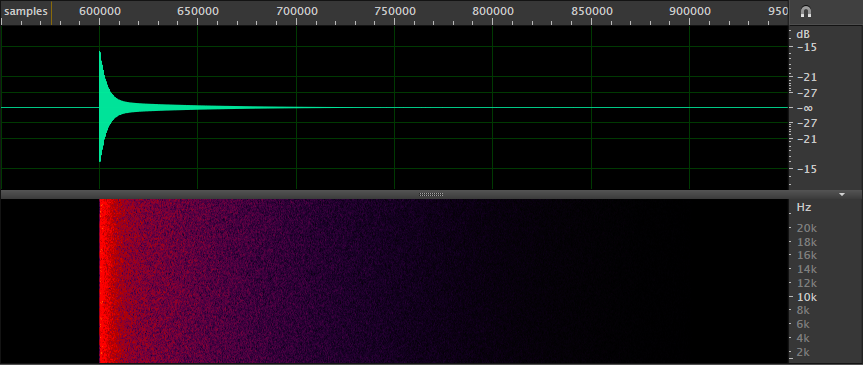
Task: Click the Hz frequency scale label
Action: (x=804, y=208)
